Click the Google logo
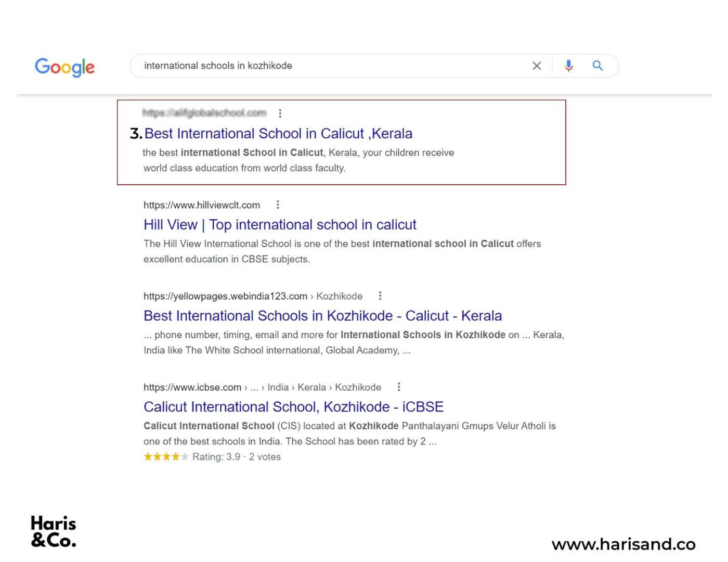This screenshot has height=562, width=728. [64, 67]
